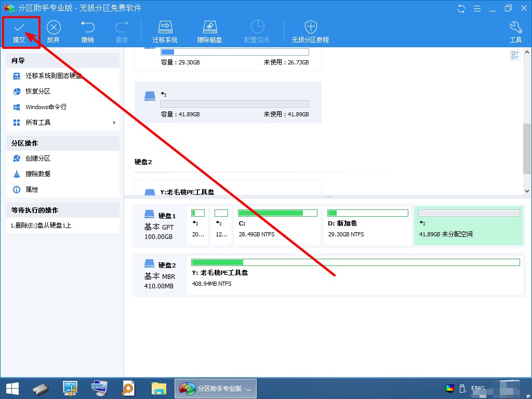Collapse the 分区操作 section header
This screenshot has width=532, height=399.
click(x=63, y=143)
